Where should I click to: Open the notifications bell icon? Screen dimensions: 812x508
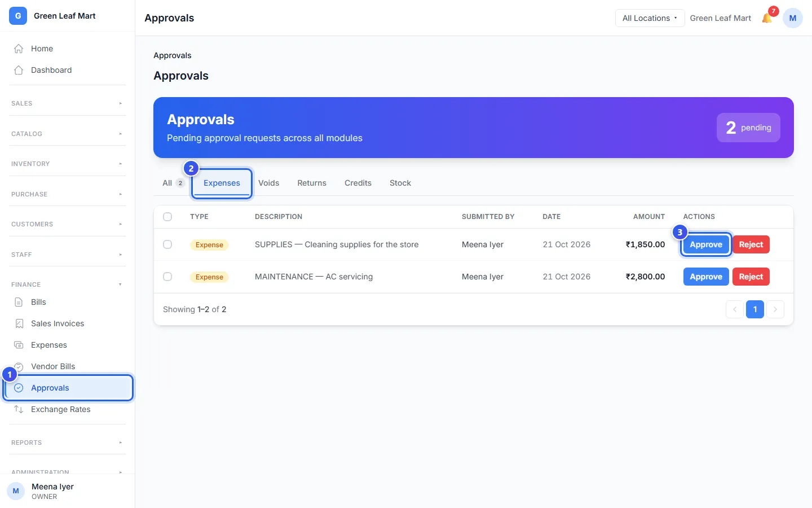point(767,18)
